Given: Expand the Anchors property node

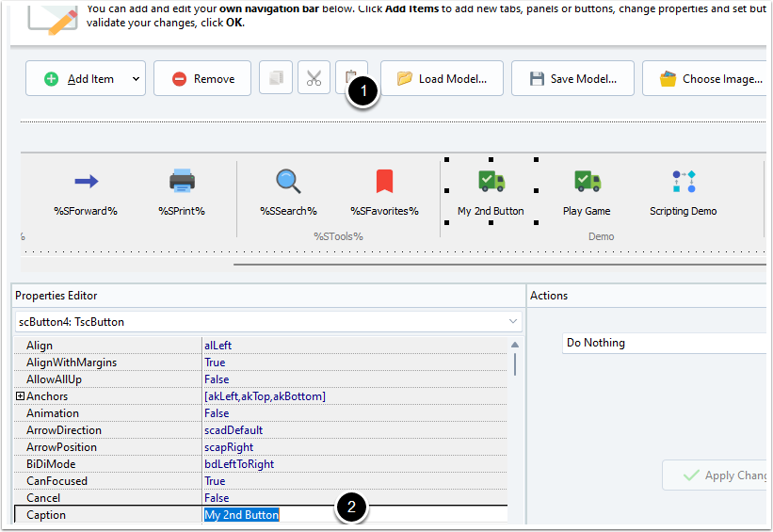Looking at the screenshot, I should [x=20, y=396].
